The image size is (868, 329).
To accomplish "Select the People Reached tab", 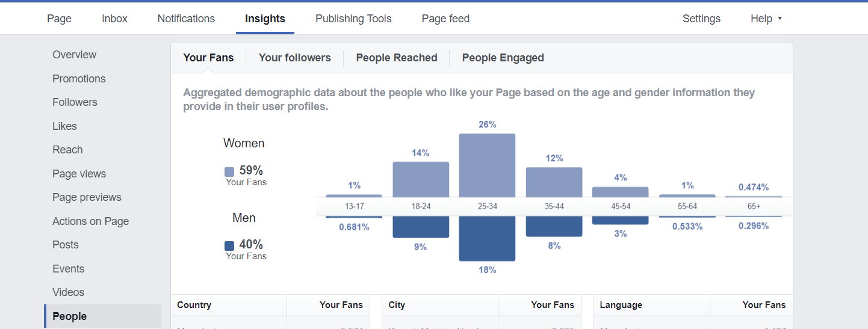I will click(397, 58).
